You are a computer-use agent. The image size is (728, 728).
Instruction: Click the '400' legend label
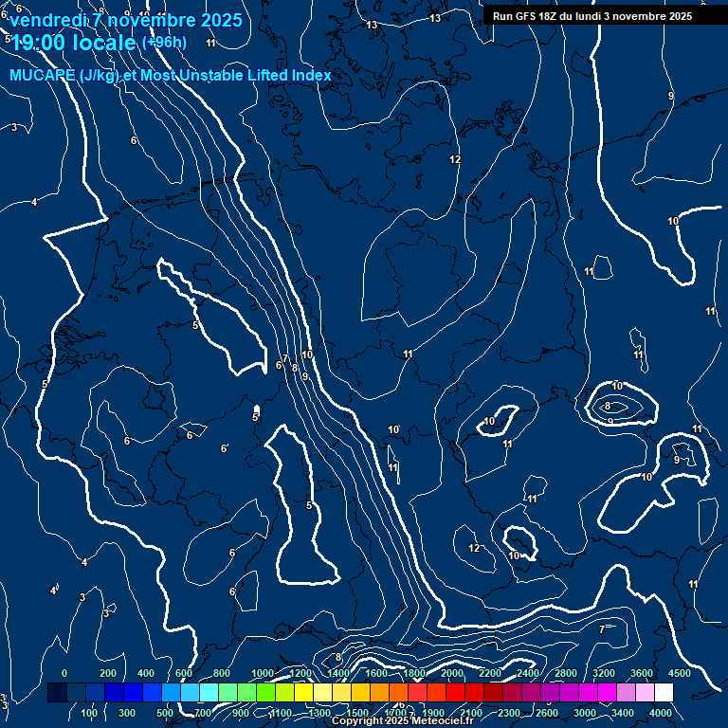click(x=146, y=673)
